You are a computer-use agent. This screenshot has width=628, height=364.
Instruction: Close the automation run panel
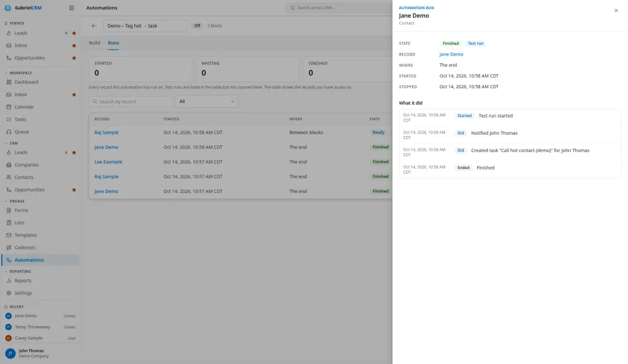(616, 10)
